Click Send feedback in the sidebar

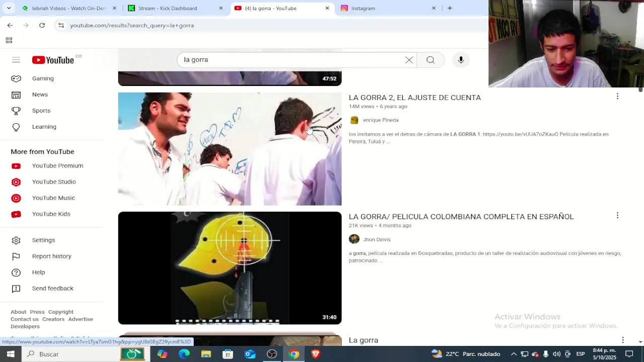[x=53, y=289]
